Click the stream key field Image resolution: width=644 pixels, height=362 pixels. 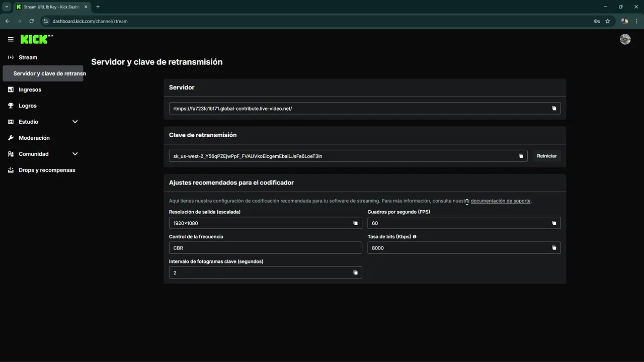coord(348,156)
